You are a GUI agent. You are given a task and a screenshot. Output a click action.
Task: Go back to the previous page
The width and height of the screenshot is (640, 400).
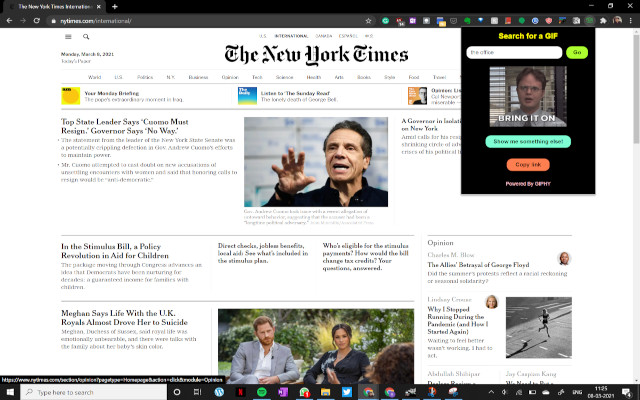9,21
